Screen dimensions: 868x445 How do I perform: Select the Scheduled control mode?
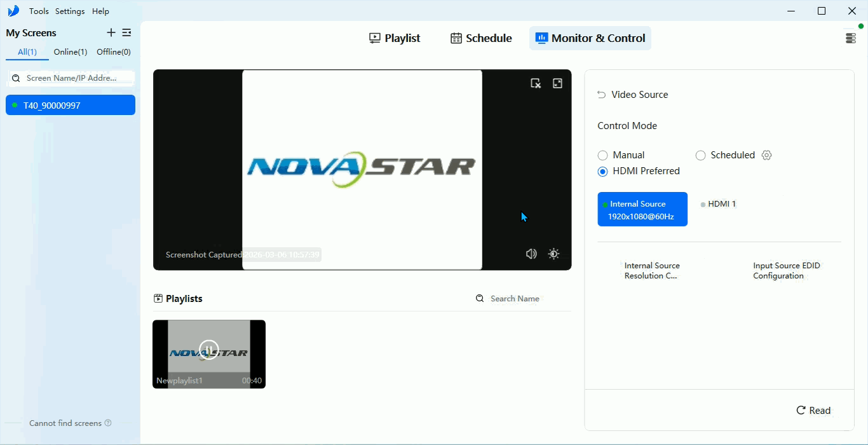[700, 155]
